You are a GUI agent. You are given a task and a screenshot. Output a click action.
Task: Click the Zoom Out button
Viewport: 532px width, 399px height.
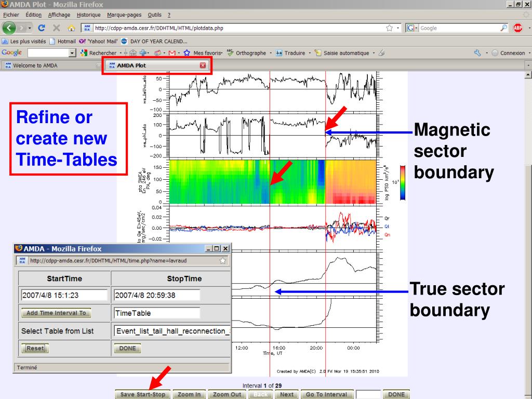pos(227,394)
